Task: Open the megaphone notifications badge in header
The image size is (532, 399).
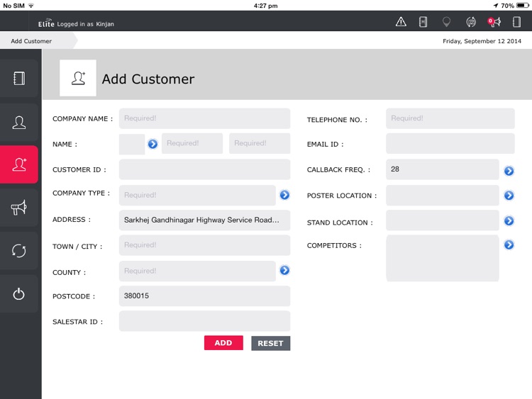Action: (494, 22)
